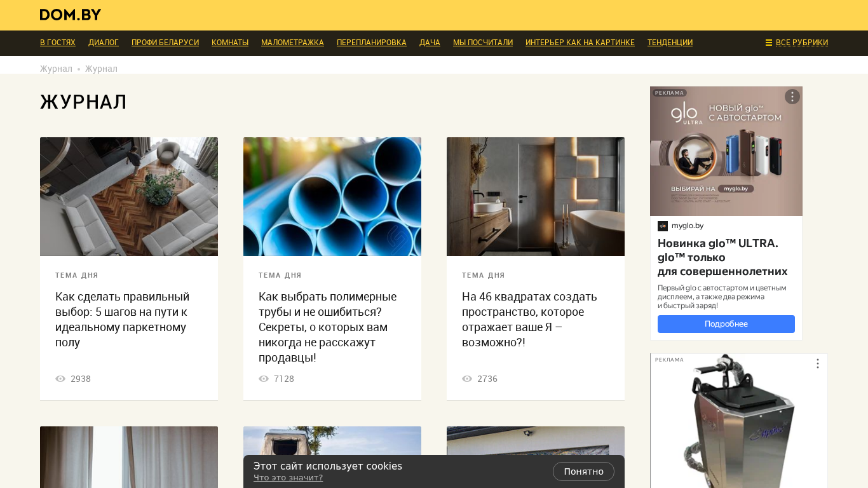The width and height of the screenshot is (868, 488).
Task: Go to the Диалог section
Action: tap(104, 43)
